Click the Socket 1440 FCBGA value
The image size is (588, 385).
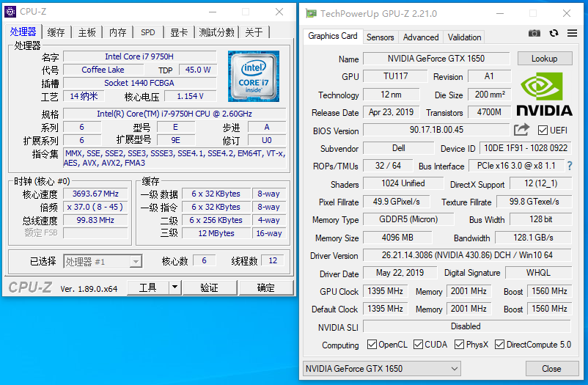[139, 83]
